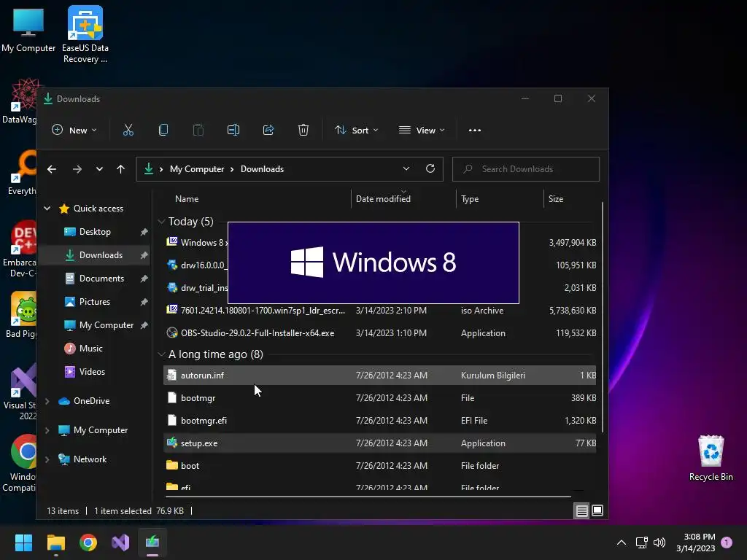Image resolution: width=747 pixels, height=560 pixels.
Task: Select the setup.exe file
Action: click(379, 443)
